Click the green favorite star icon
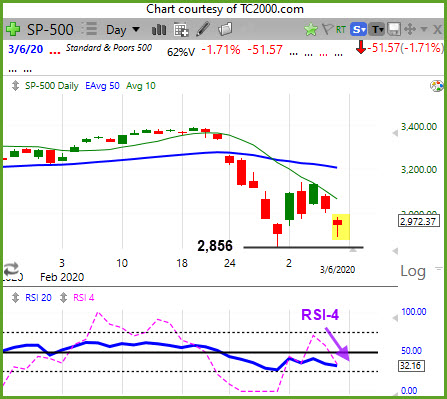This screenshot has height=399, width=447. [311, 30]
